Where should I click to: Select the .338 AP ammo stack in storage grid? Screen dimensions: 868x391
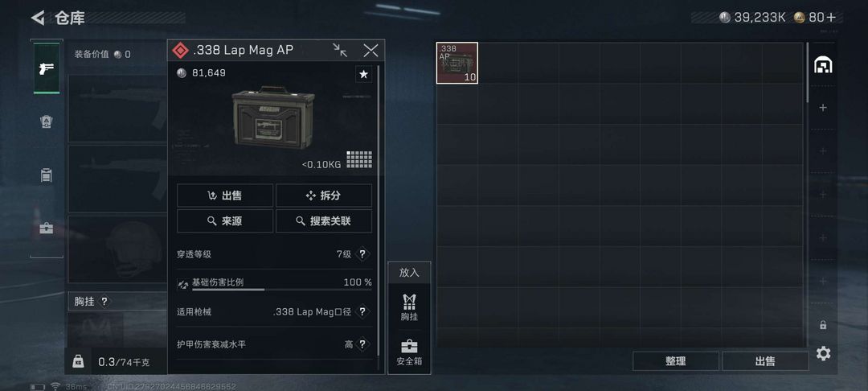pyautogui.click(x=457, y=63)
